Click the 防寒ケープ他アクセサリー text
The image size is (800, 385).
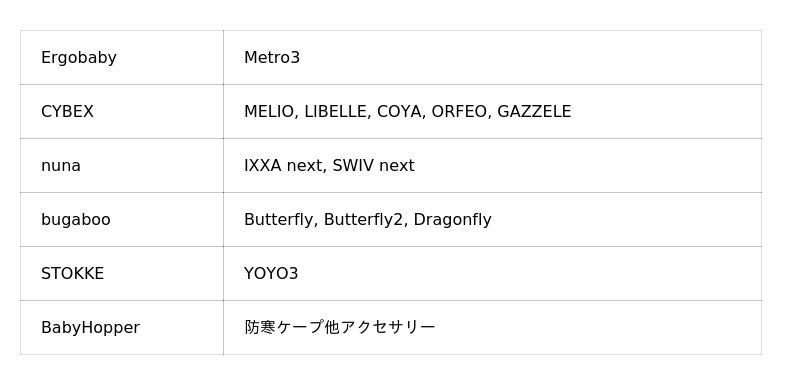click(x=340, y=327)
